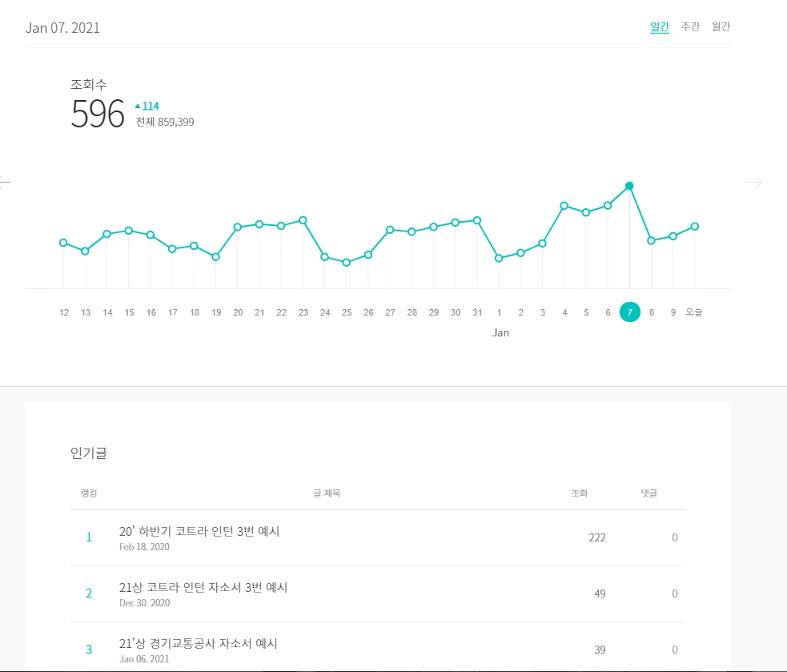
Task: Switch to the 월간 monthly view
Action: pyautogui.click(x=721, y=26)
